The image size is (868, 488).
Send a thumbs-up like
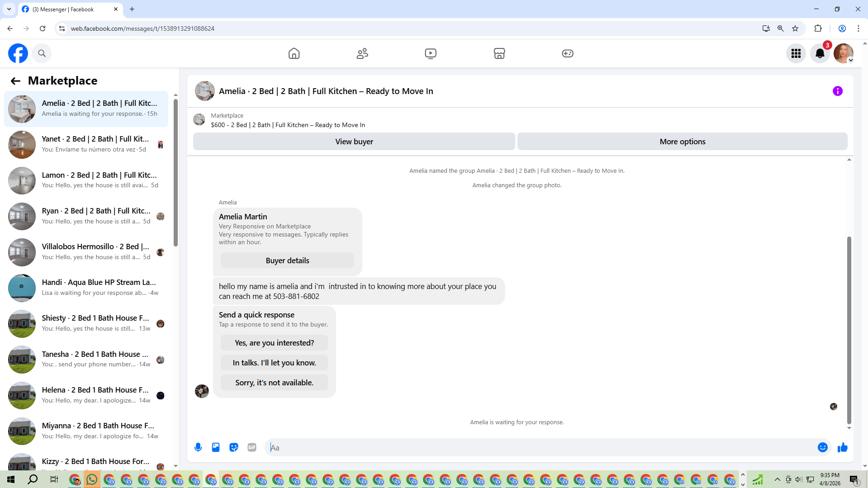coord(842,447)
